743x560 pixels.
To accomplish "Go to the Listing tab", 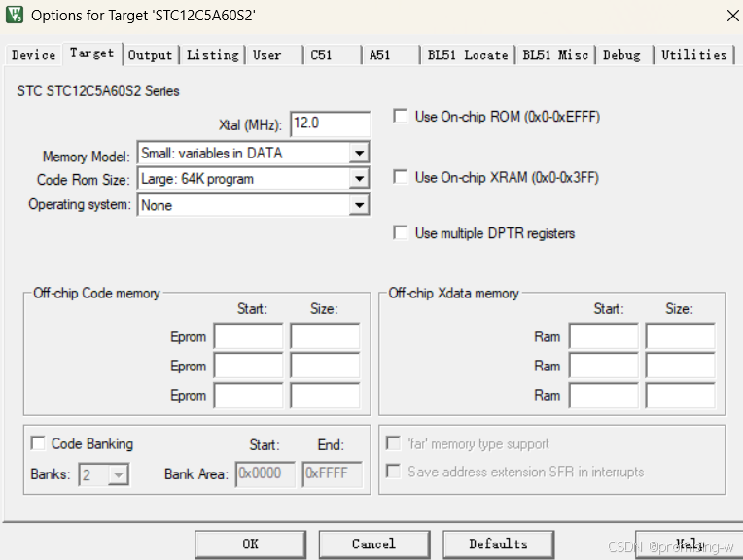I will pos(212,55).
